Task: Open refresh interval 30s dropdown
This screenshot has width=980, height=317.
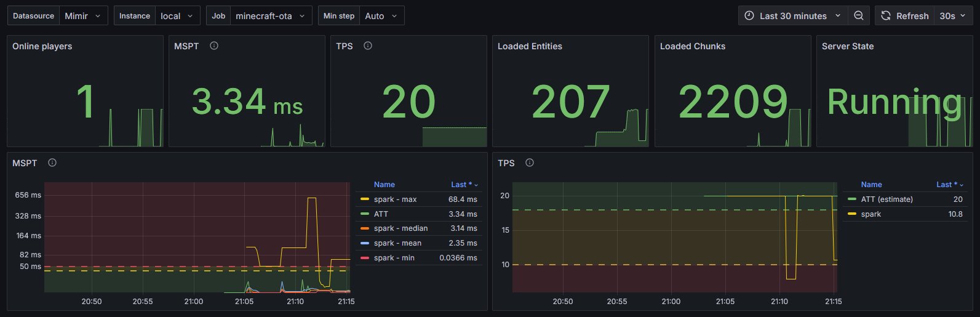Action: (x=953, y=16)
